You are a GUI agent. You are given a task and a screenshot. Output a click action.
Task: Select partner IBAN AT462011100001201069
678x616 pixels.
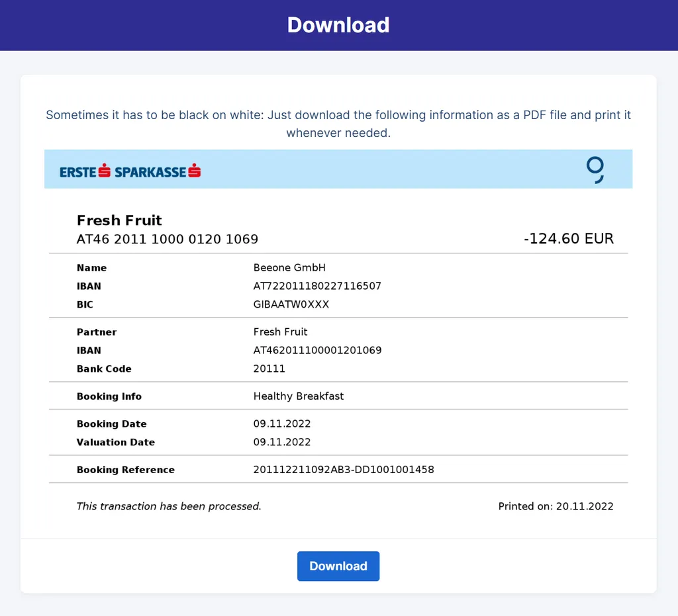tap(317, 350)
